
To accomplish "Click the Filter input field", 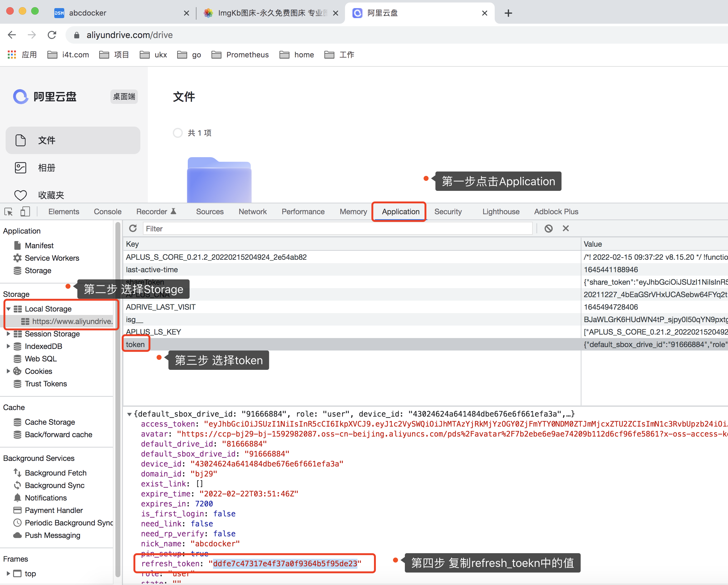I will (x=337, y=229).
